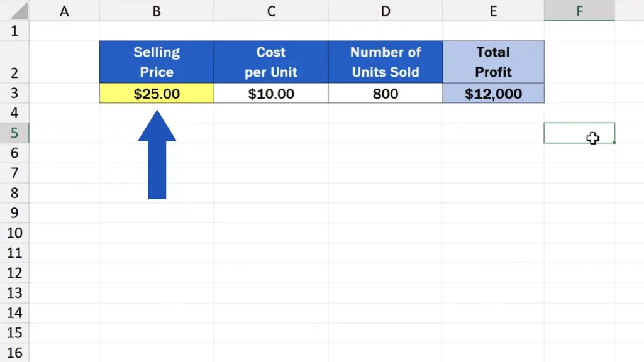The height and width of the screenshot is (362, 644).
Task: Select the $10.00 cost per unit cell
Action: [271, 94]
